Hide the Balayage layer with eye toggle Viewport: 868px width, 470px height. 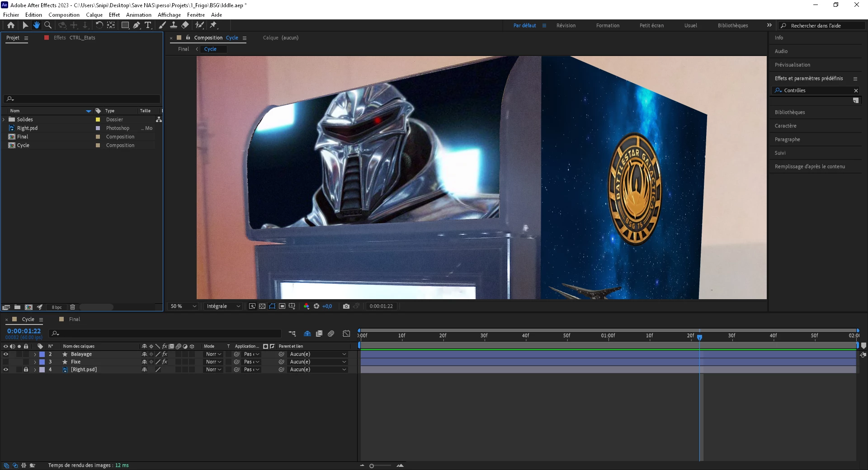click(x=6, y=354)
